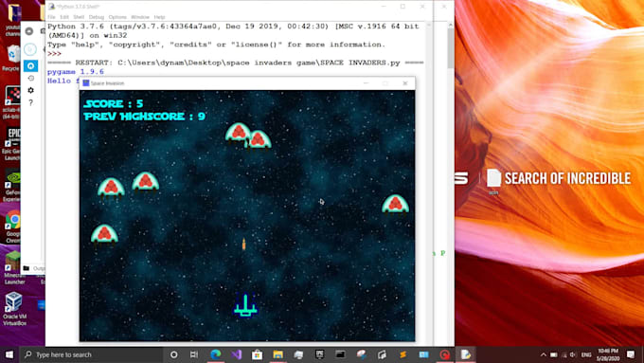Open Microsoft Edge from the taskbar
The image size is (644, 363).
pyautogui.click(x=216, y=354)
